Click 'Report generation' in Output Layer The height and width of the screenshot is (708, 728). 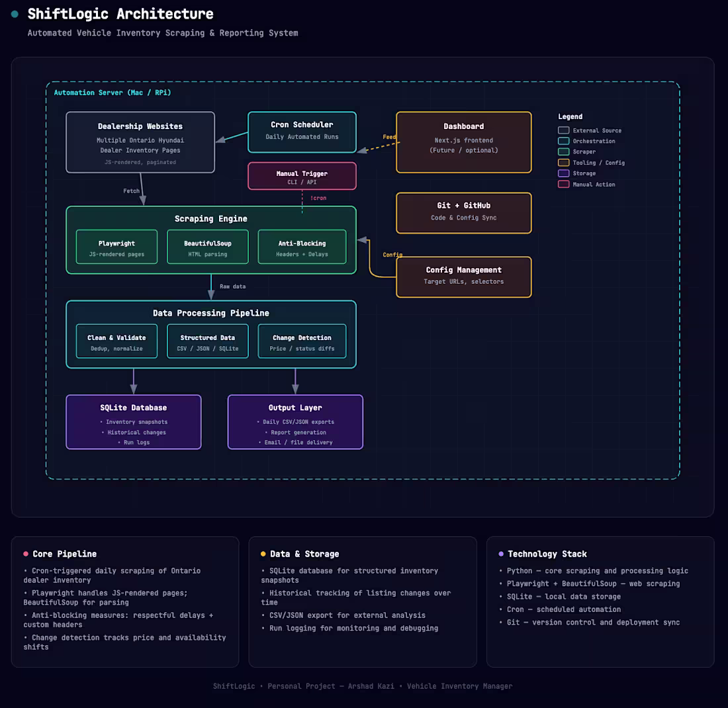pyautogui.click(x=295, y=432)
